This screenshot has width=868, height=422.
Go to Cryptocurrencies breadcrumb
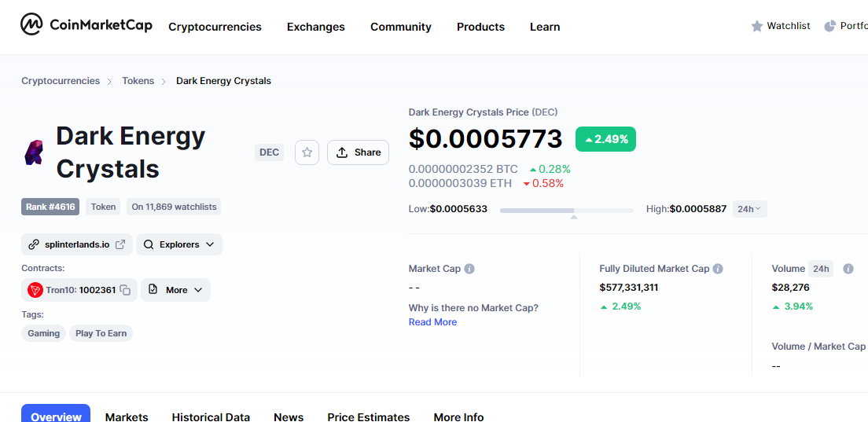[61, 81]
